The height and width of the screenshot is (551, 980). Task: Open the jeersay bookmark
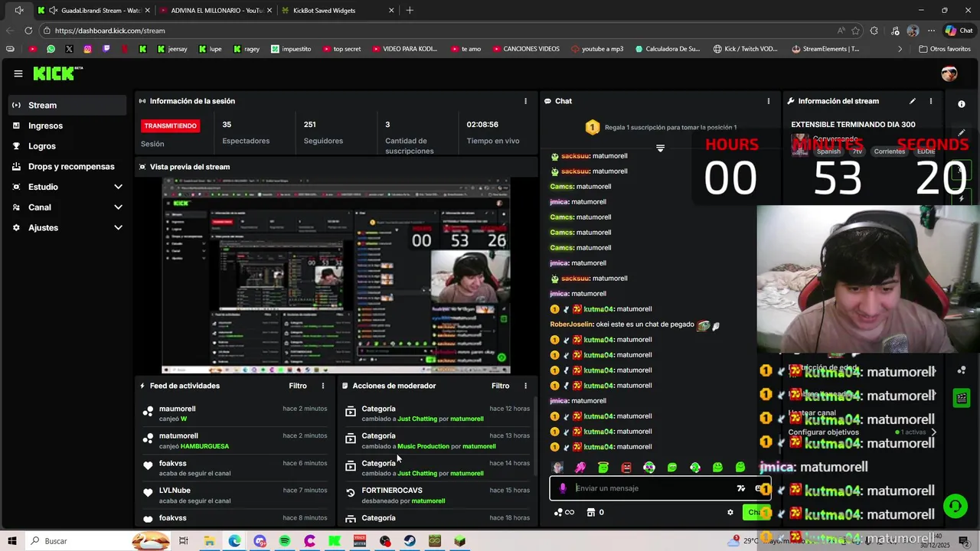(171, 49)
